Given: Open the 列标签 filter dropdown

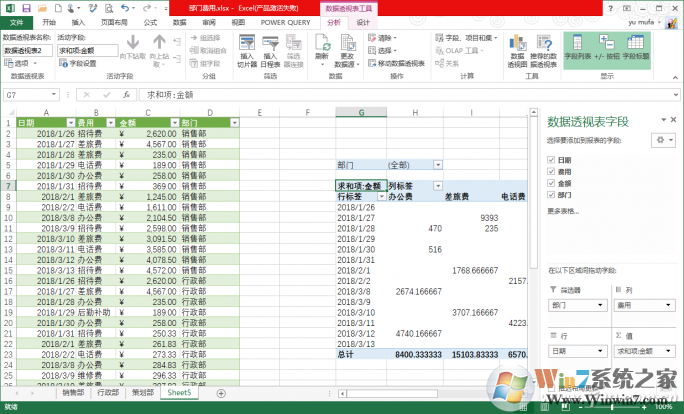Looking at the screenshot, I should click(x=437, y=186).
